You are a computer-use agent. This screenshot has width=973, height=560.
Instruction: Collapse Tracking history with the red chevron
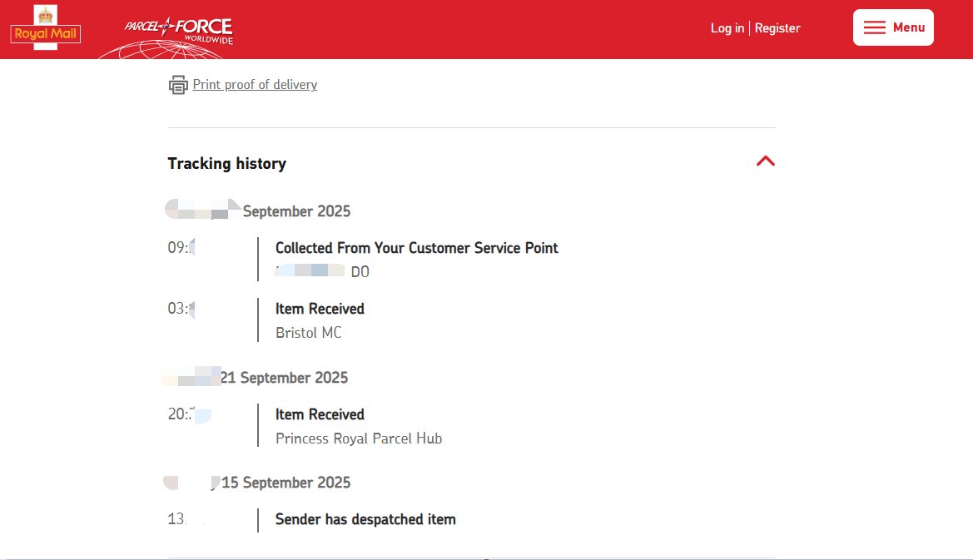[765, 161]
